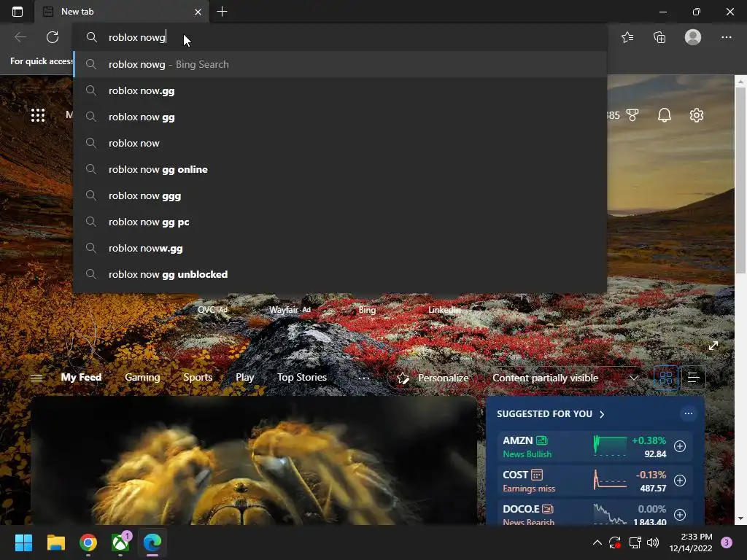Select the Play tab
The height and width of the screenshot is (560, 747).
pos(245,377)
